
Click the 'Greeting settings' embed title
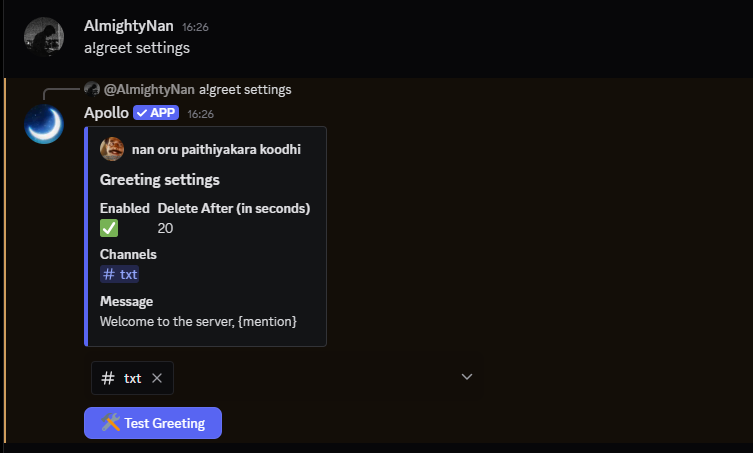(x=160, y=180)
